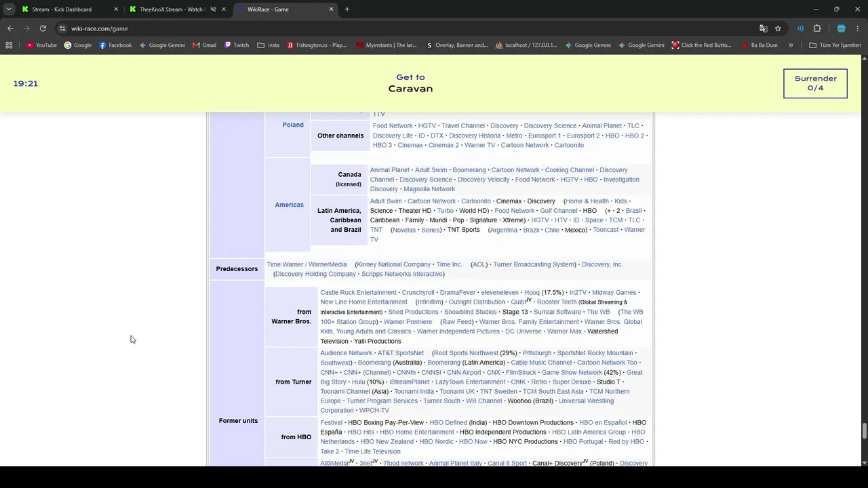Open the Myinstants bookmark
The height and width of the screenshot is (488, 868).
[x=387, y=45]
